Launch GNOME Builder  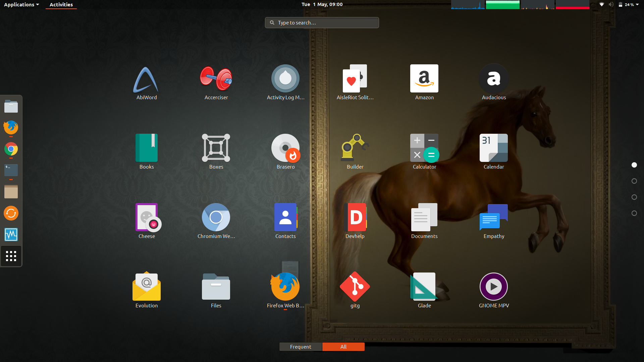point(355,152)
